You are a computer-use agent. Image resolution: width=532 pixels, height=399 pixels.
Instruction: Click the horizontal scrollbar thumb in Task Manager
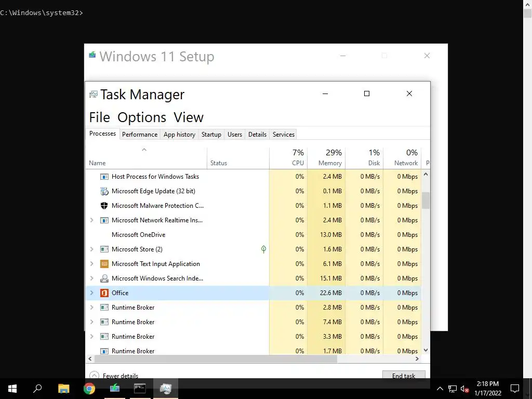click(x=216, y=358)
